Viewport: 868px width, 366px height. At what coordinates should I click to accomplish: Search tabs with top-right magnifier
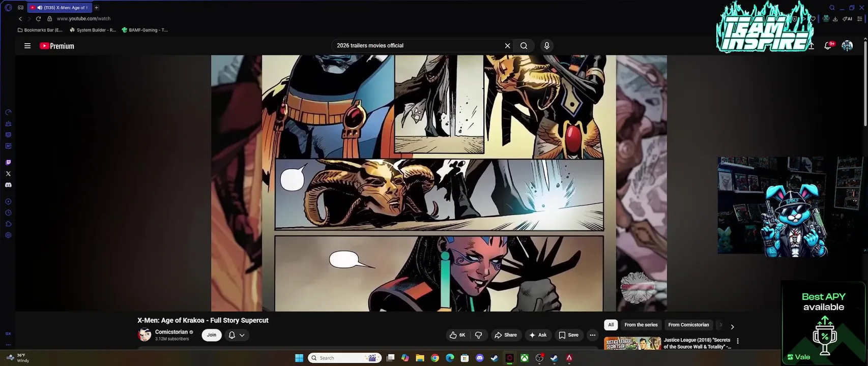pos(832,8)
